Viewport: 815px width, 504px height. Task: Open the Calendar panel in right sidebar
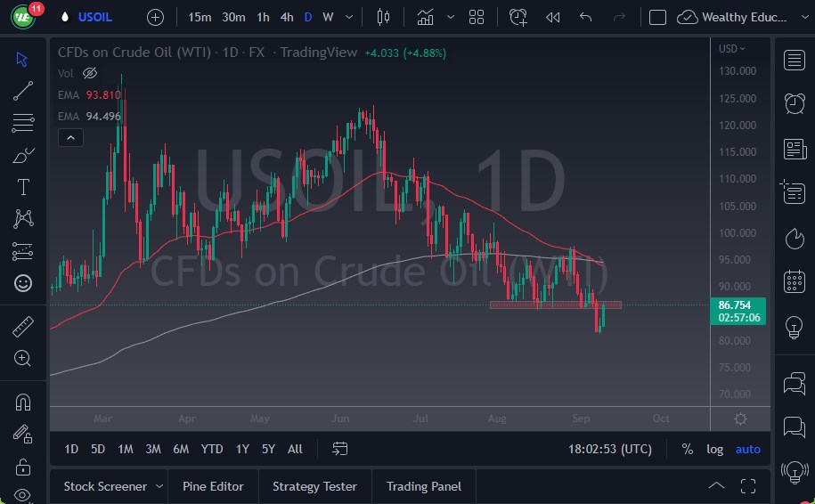(x=795, y=282)
